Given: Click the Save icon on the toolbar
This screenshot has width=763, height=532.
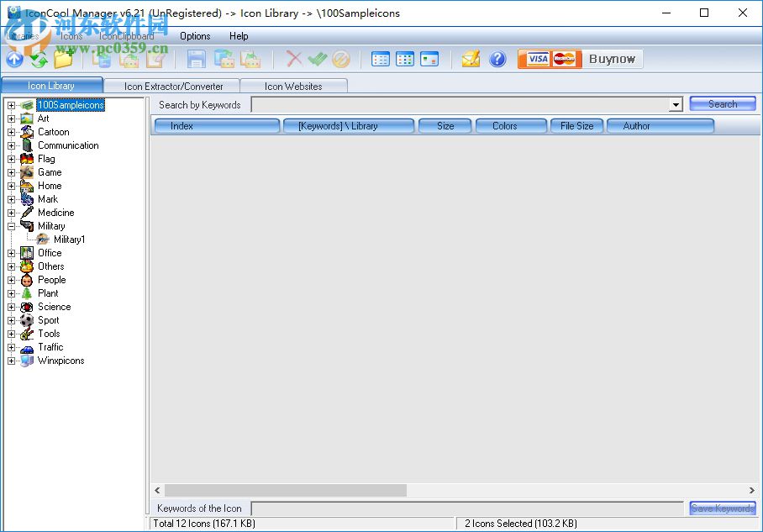Looking at the screenshot, I should 196,59.
